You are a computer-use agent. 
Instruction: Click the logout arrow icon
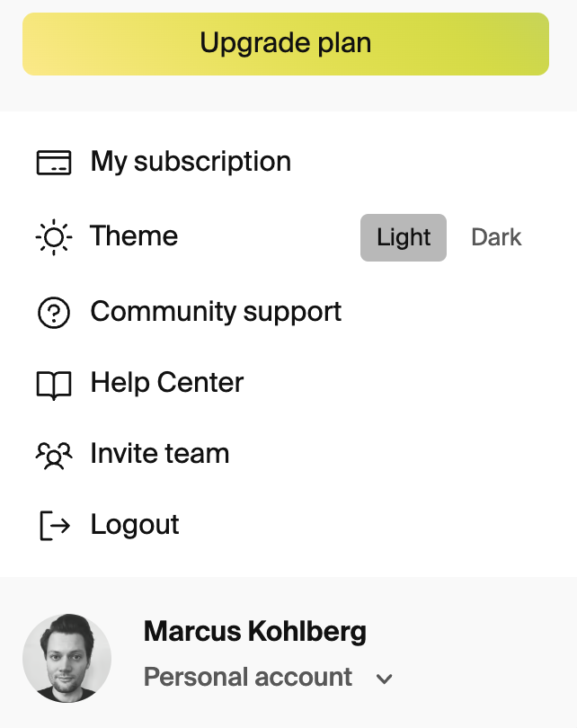pyautogui.click(x=55, y=526)
